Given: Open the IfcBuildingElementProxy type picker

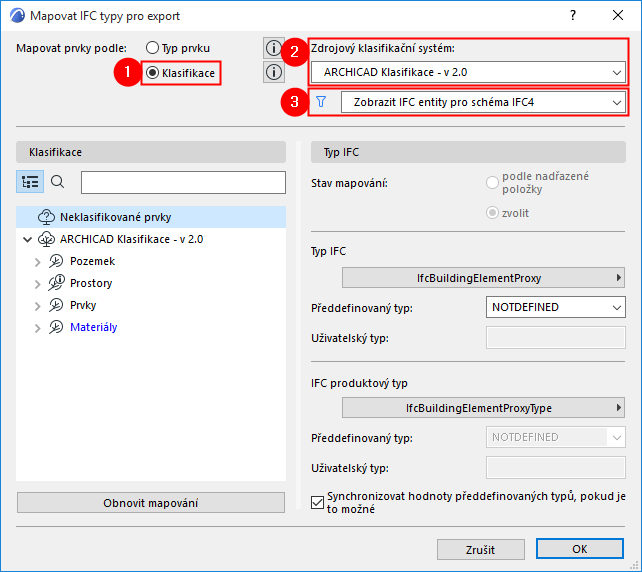Looking at the screenshot, I should point(484,277).
